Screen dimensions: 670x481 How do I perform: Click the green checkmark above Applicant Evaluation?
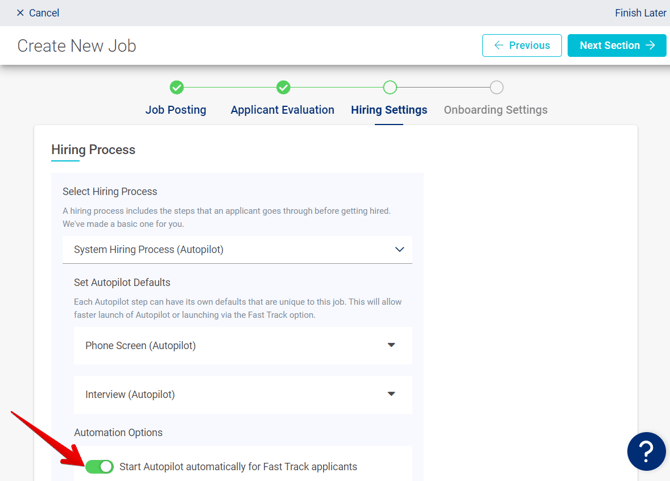[283, 88]
